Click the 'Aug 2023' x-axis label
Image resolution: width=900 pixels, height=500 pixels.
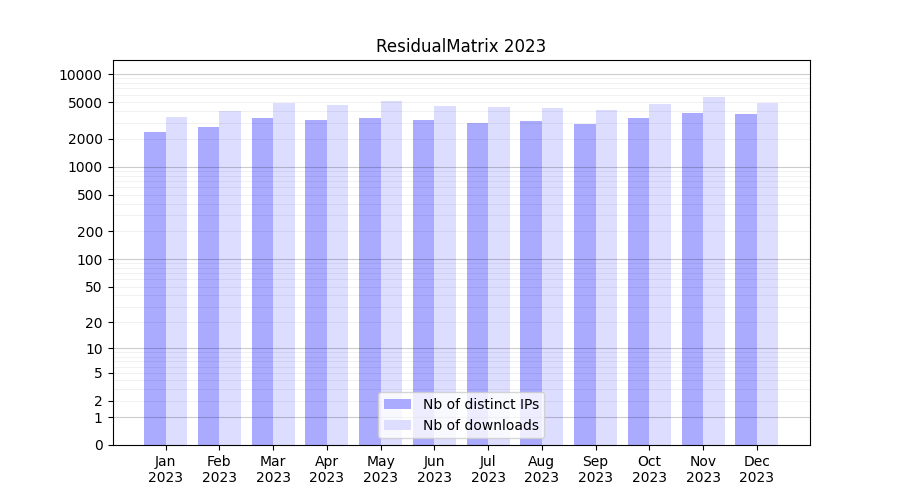[x=541, y=469]
